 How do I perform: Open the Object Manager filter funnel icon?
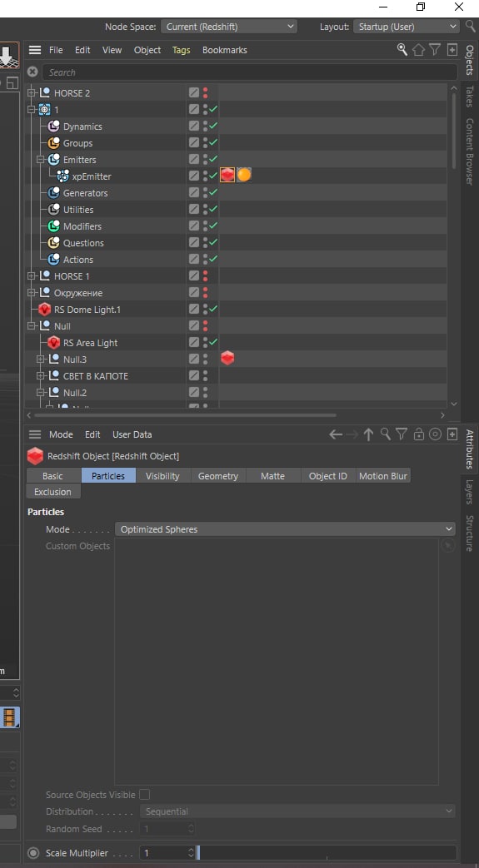tap(435, 50)
